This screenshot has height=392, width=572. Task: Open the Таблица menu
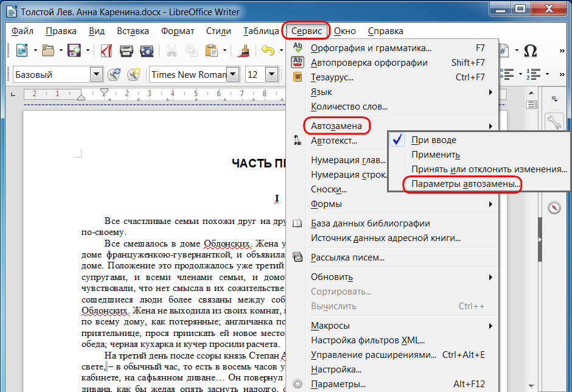click(261, 31)
